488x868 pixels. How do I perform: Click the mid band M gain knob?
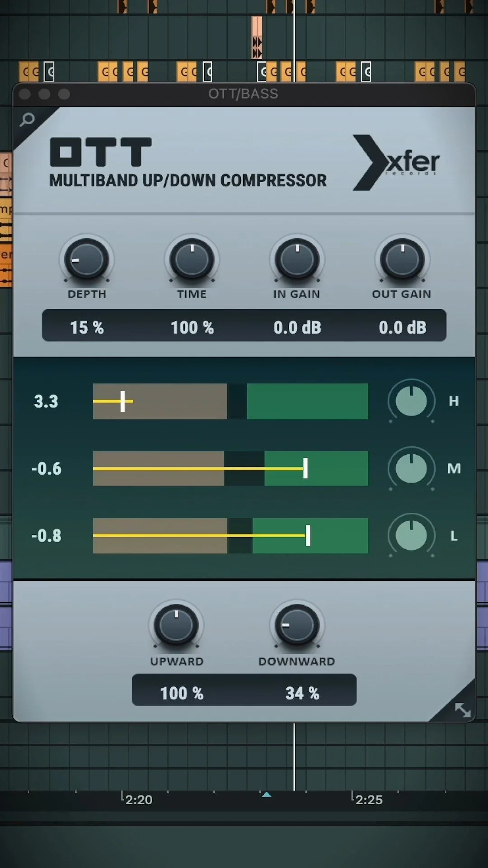[411, 468]
